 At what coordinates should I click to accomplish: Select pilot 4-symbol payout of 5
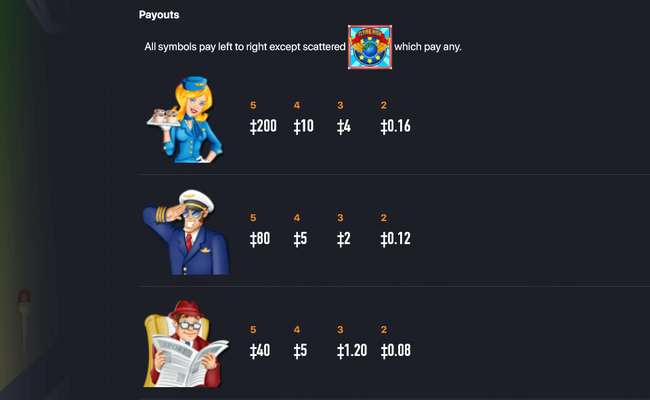(x=300, y=239)
